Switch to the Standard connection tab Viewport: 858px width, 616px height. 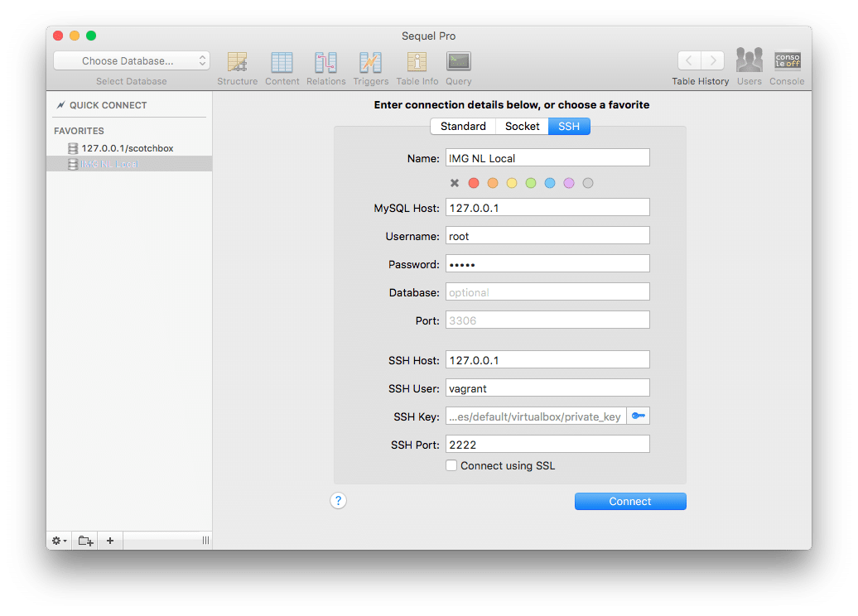pyautogui.click(x=463, y=127)
